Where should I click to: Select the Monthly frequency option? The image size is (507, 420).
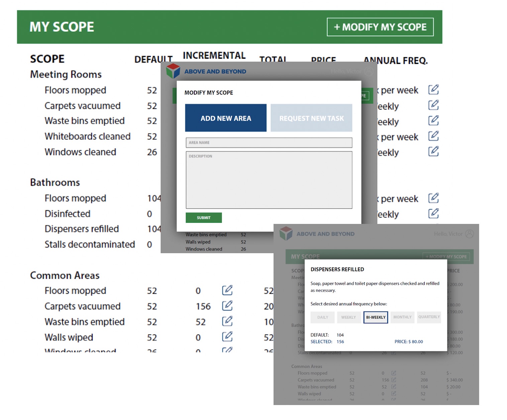[x=402, y=317]
